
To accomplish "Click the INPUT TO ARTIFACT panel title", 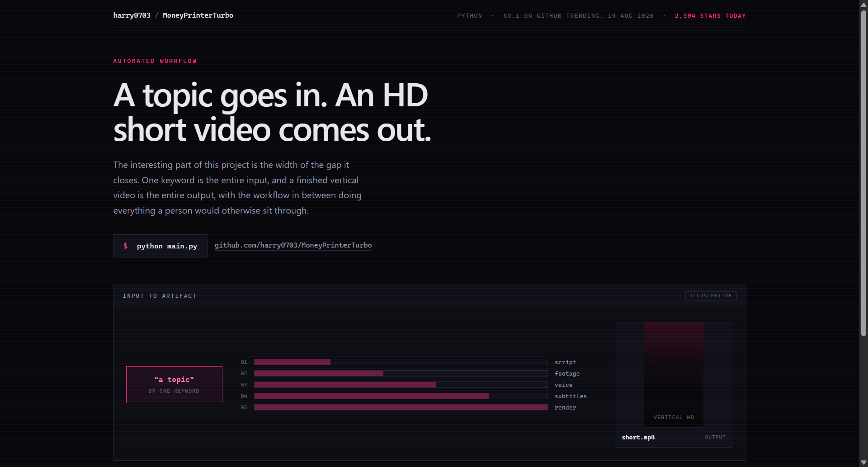I will tap(160, 296).
